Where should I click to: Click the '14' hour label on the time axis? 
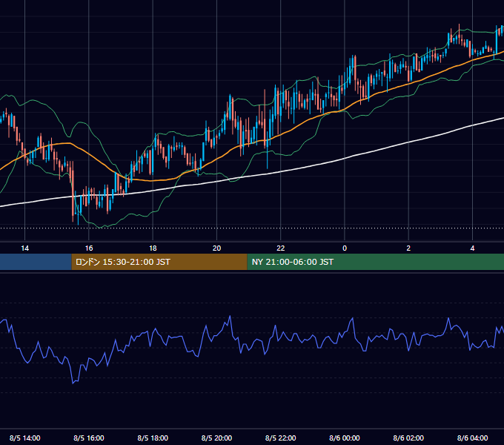coord(24,248)
